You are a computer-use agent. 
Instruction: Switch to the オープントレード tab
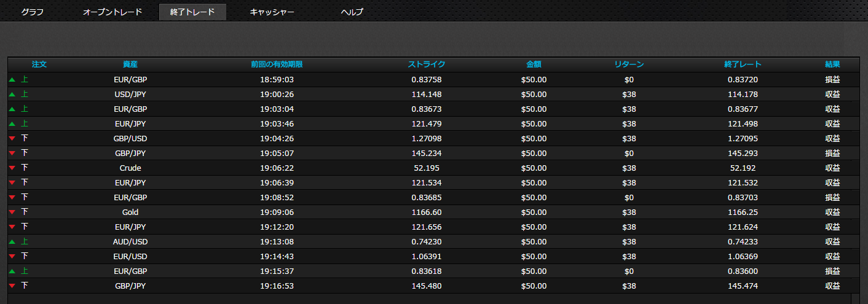click(x=112, y=12)
